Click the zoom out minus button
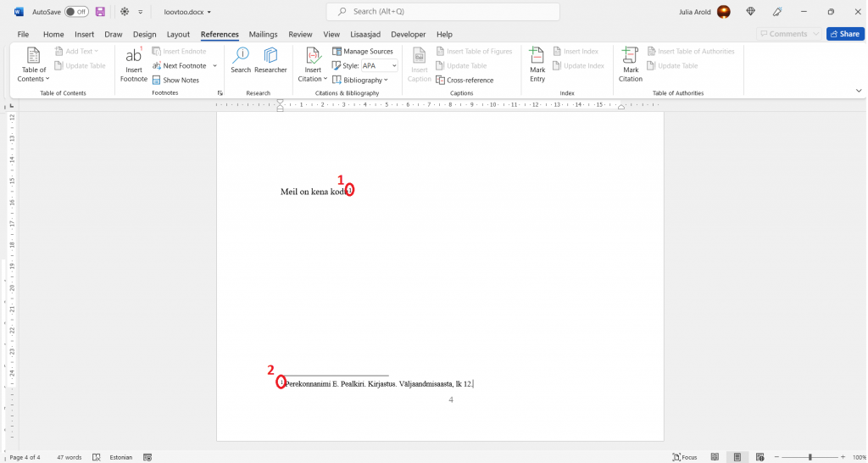This screenshot has width=868, height=463. (x=776, y=457)
